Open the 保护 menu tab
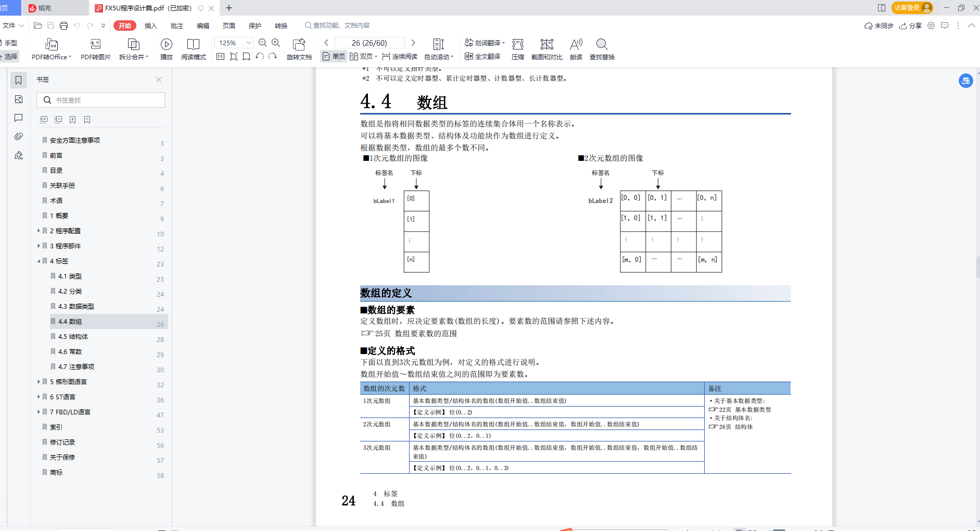 click(x=255, y=26)
